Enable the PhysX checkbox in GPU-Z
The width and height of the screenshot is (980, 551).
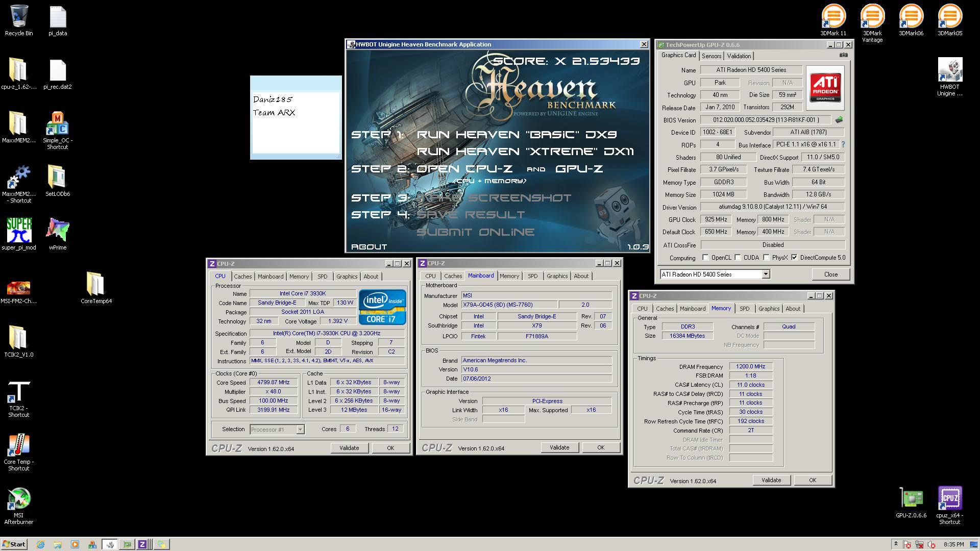click(x=766, y=258)
